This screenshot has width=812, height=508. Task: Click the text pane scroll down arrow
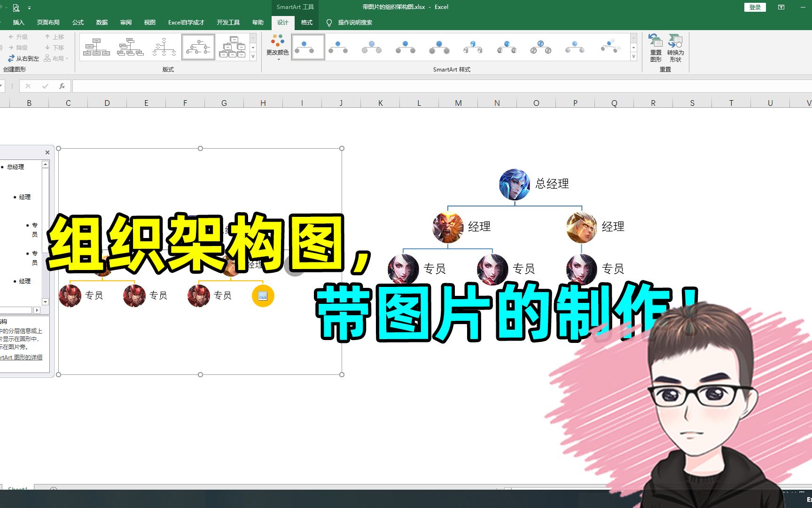point(46,302)
